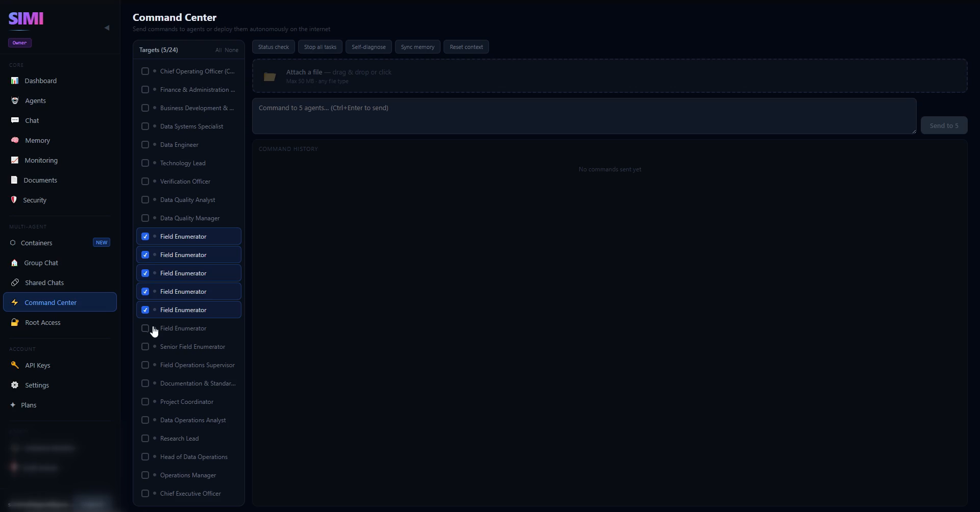Screen dimensions: 980x512
Task: Click the Status check button
Action: [x=274, y=47]
